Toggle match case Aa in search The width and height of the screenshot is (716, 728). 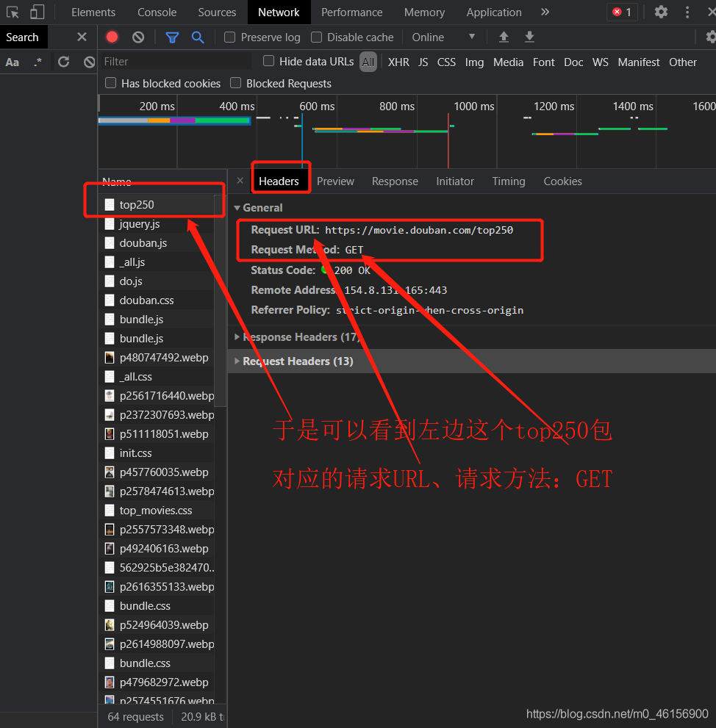(x=12, y=62)
